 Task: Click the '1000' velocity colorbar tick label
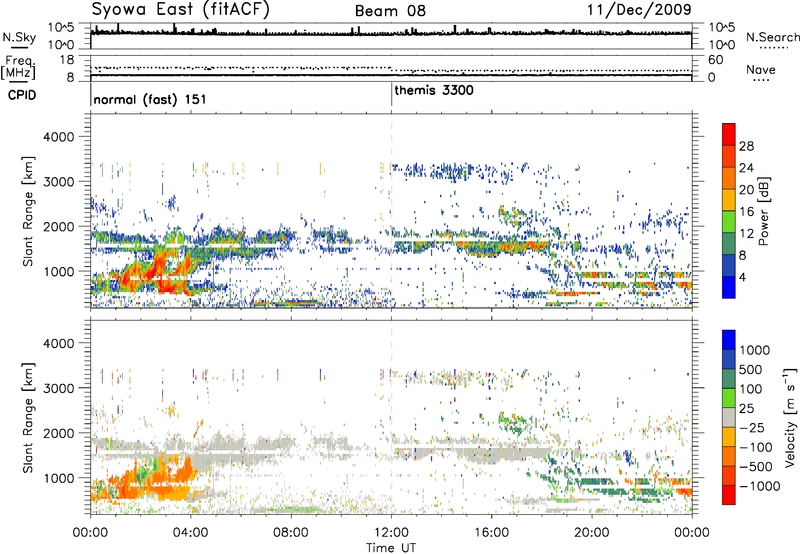755,350
